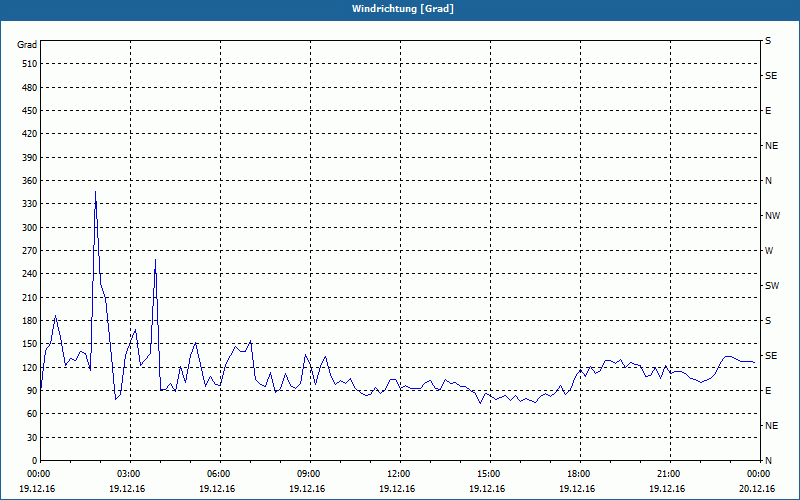Select the 180 axis label
The width and height of the screenshot is (800, 500).
coord(30,321)
